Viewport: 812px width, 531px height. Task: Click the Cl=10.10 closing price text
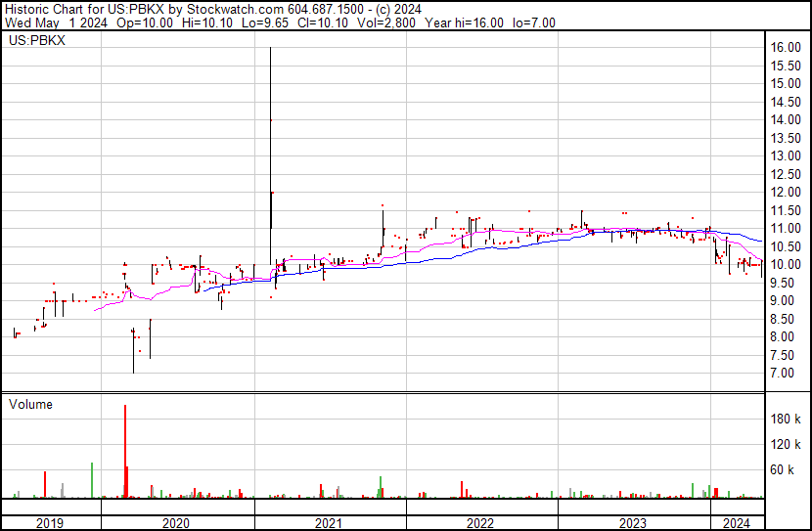click(x=323, y=22)
